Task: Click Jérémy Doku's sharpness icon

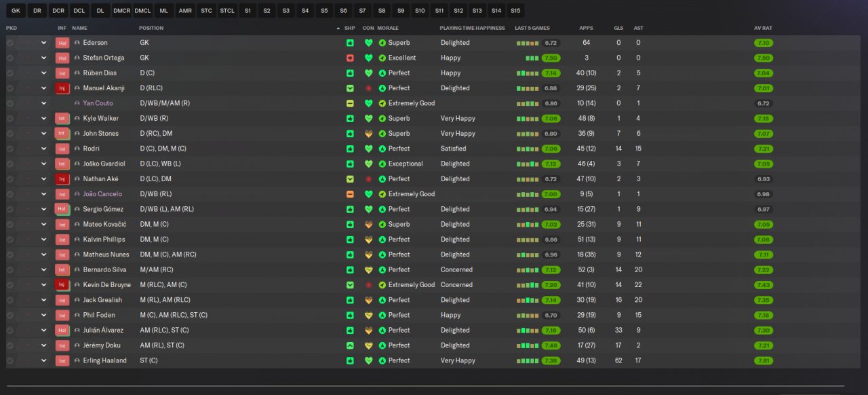Action: click(350, 345)
